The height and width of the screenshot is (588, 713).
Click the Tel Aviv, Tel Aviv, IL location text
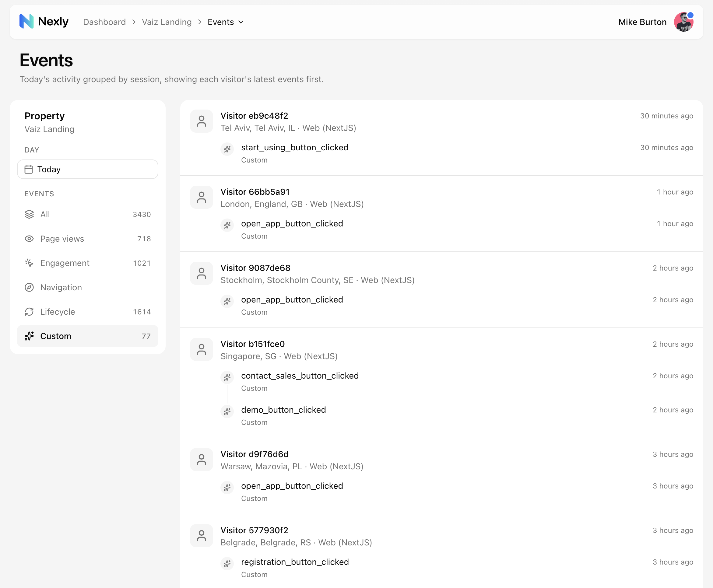(x=258, y=128)
